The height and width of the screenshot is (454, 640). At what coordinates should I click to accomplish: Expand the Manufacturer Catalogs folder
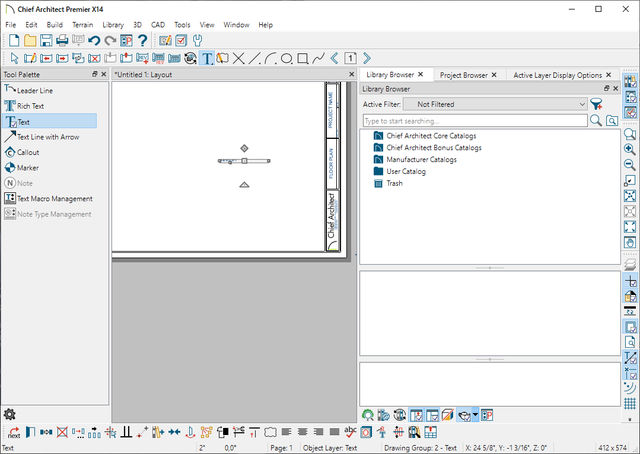tap(421, 159)
